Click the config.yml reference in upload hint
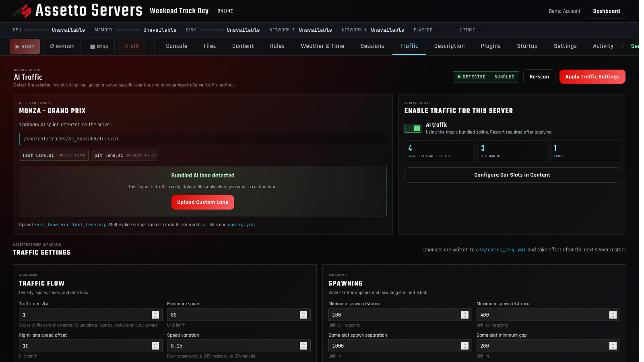 point(241,225)
